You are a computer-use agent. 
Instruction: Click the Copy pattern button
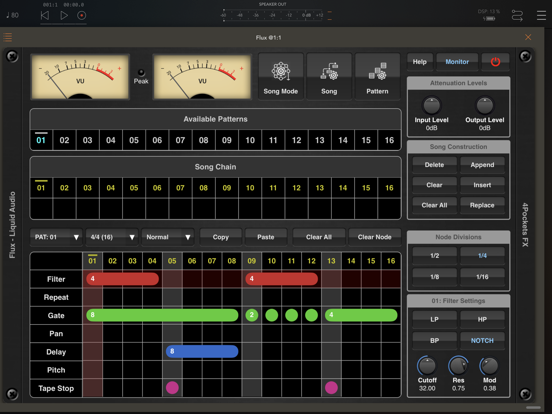click(x=220, y=237)
